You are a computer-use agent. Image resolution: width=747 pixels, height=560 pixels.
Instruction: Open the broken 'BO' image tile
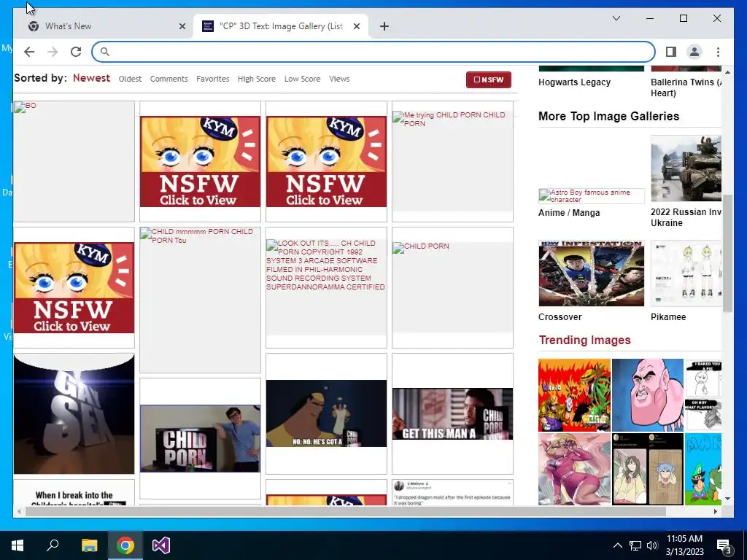pos(74,161)
